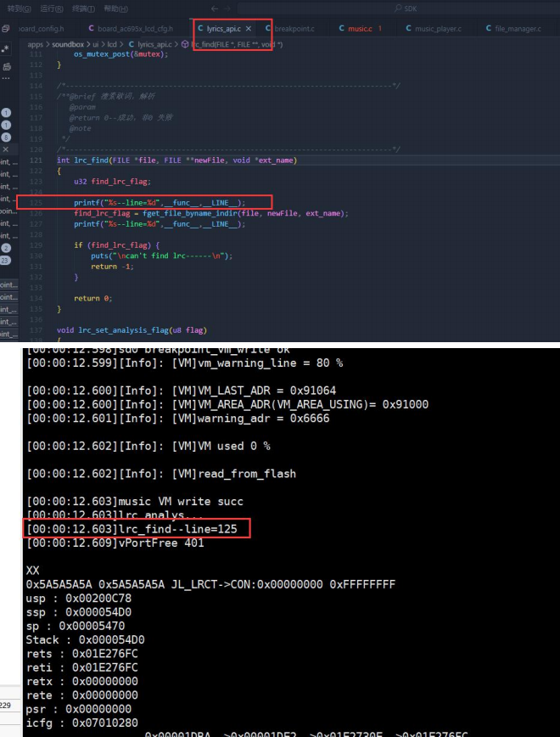Open the 运行(R) menu
This screenshot has height=737, width=560.
[x=52, y=9]
